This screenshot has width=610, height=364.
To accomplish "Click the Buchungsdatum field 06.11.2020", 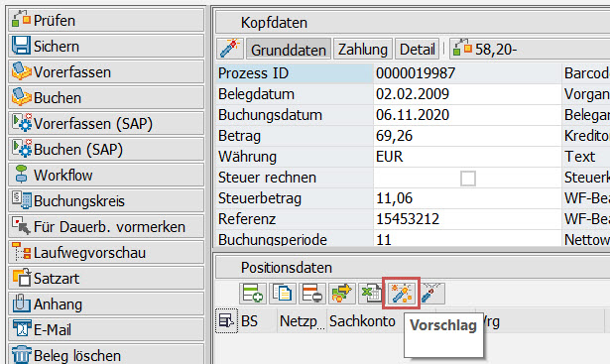I will (467, 115).
